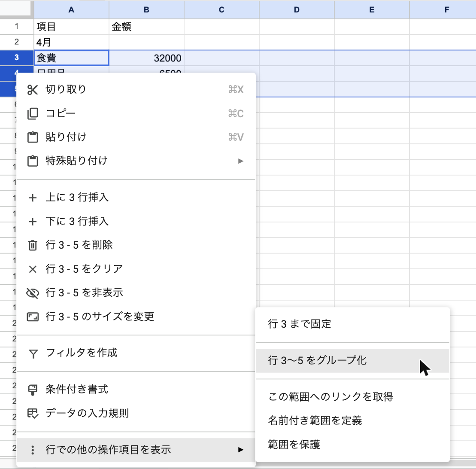Click the select-all corner box

pyautogui.click(x=15, y=9)
